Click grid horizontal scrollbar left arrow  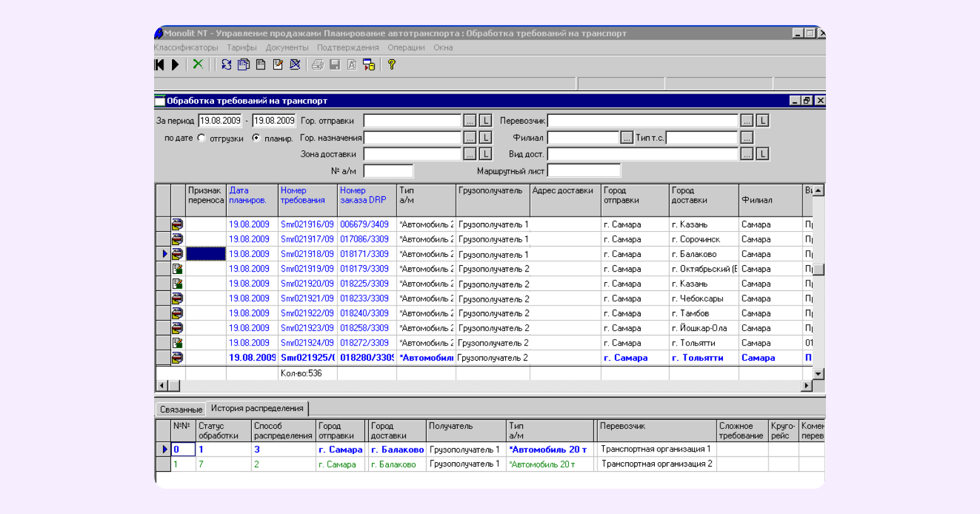tap(162, 385)
